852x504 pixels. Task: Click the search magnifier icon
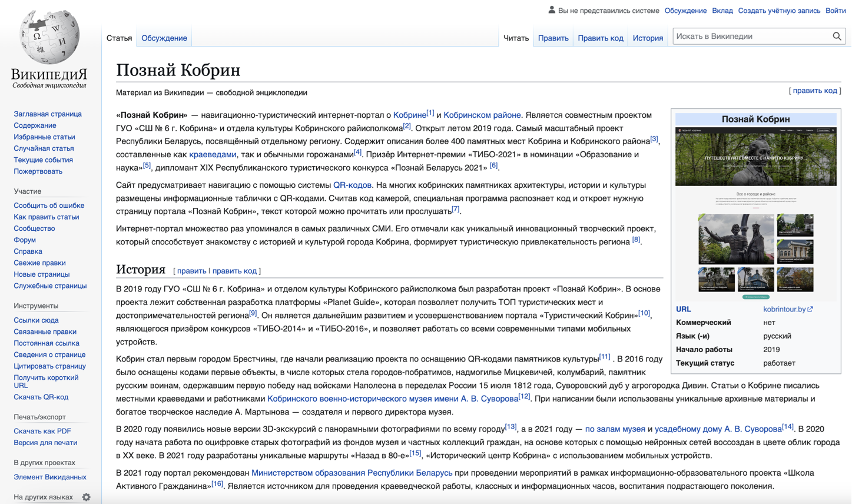pos(837,36)
